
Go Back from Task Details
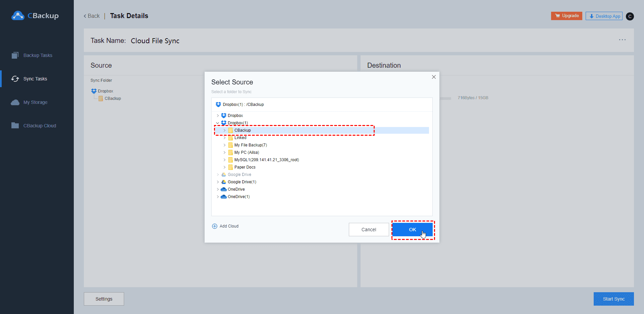coord(92,16)
